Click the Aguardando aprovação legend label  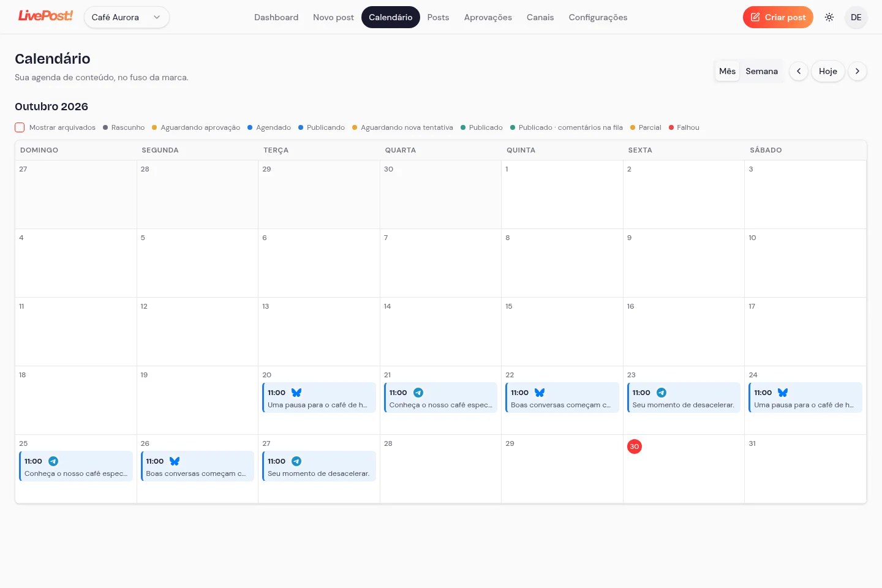coord(200,127)
